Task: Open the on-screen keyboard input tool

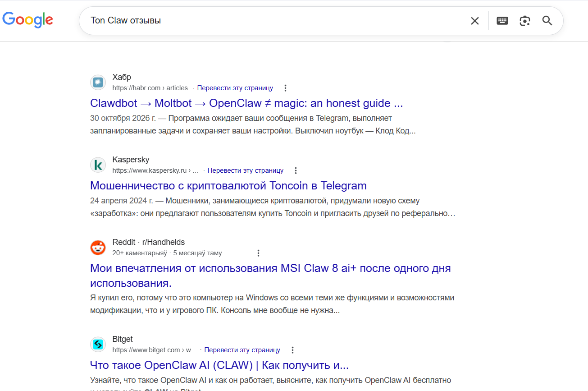Action: [x=502, y=21]
